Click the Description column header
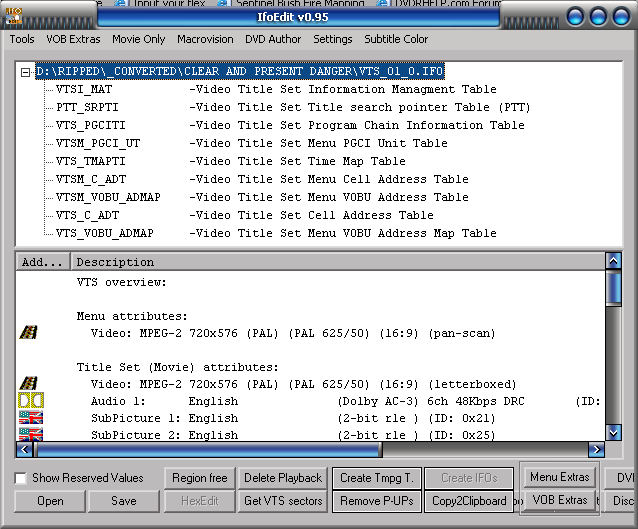 point(338,262)
